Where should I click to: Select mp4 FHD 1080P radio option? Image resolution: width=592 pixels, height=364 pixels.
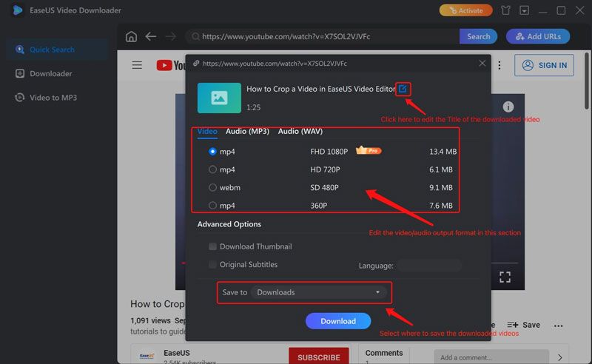coord(212,152)
